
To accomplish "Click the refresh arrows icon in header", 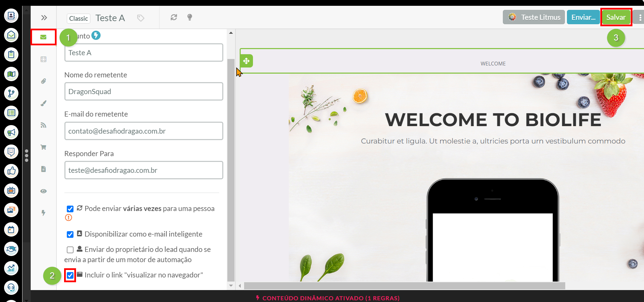I will point(174,17).
